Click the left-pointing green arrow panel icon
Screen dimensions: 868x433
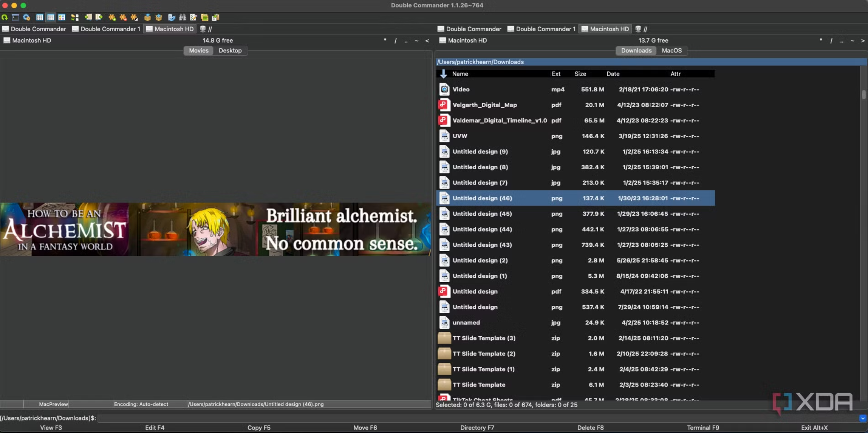[x=88, y=17]
